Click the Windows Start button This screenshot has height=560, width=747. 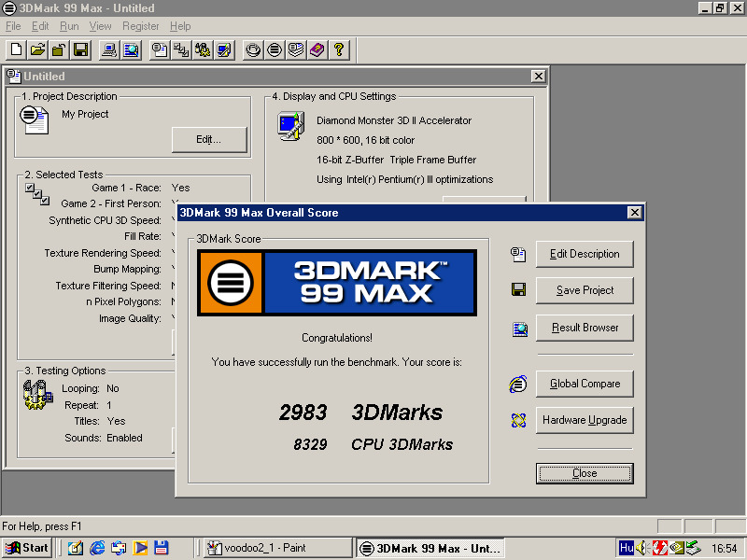(x=27, y=548)
